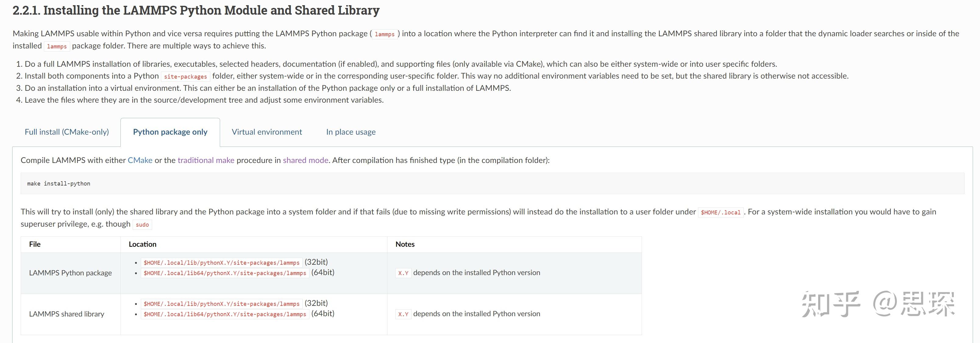Click the LAMMPS shared library row label
The width and height of the screenshot is (980, 343).
(66, 314)
